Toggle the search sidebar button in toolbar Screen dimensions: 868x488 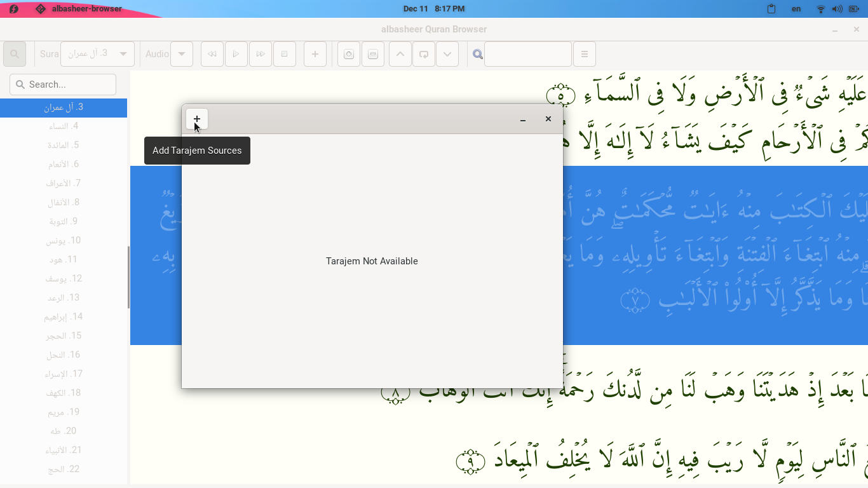15,54
